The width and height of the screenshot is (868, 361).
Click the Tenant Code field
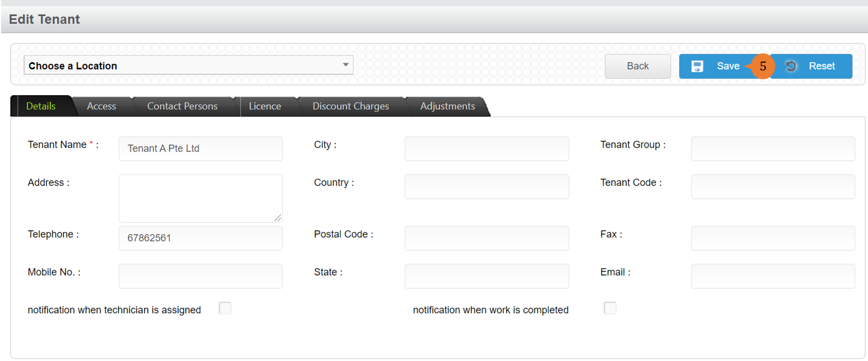click(x=773, y=186)
